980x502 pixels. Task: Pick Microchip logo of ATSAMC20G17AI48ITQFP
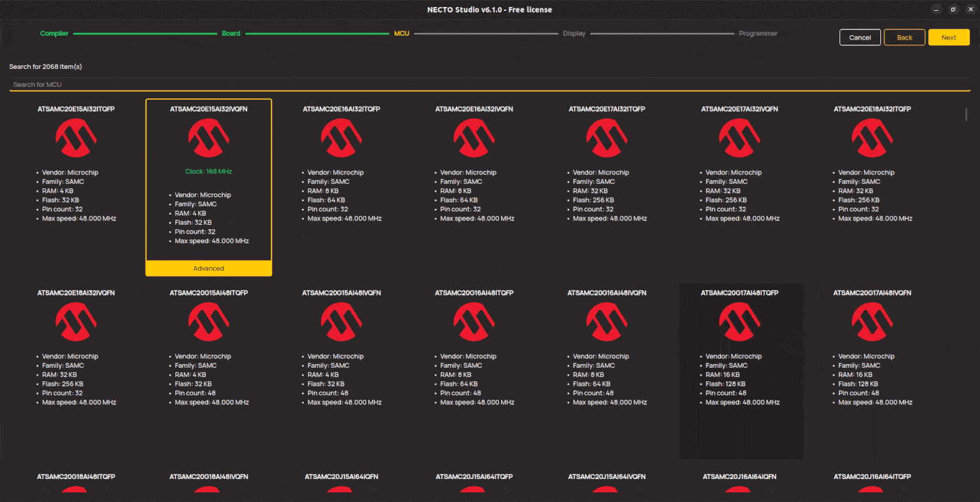tap(739, 322)
